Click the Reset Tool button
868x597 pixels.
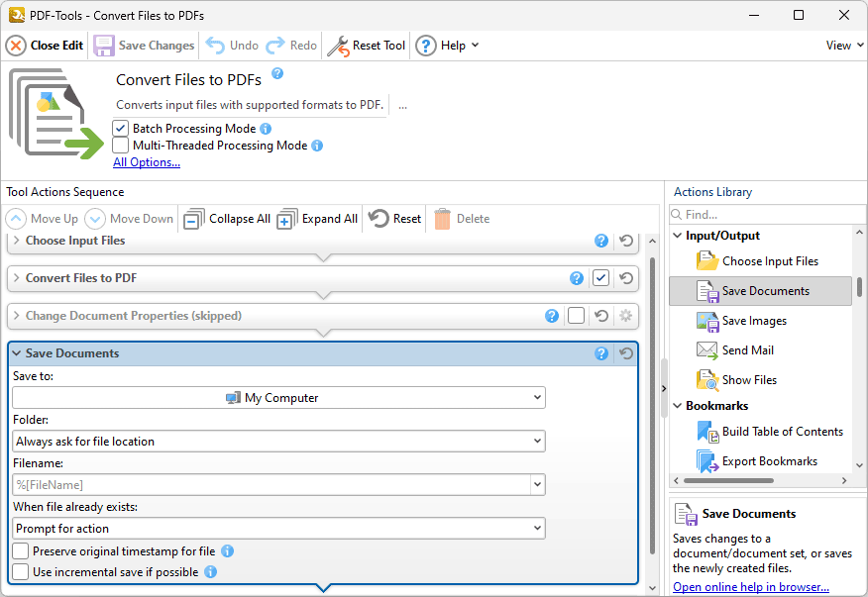[x=367, y=46]
